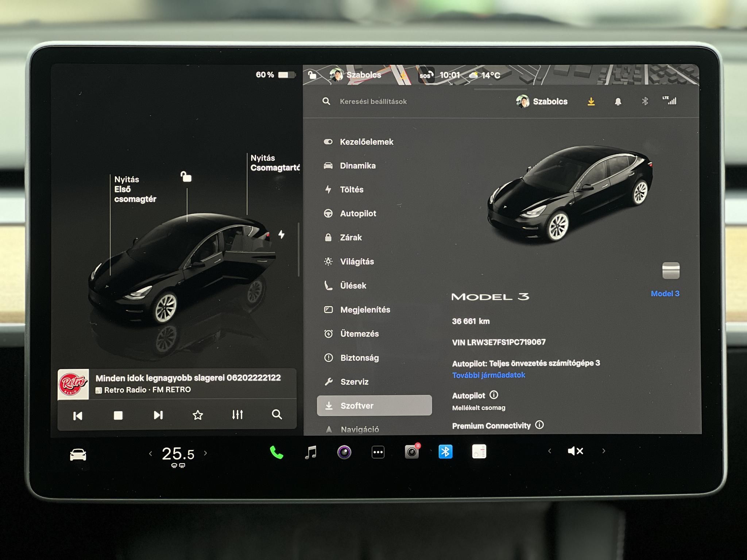Image resolution: width=747 pixels, height=560 pixels.
Task: Skip to next track in media player
Action: (158, 415)
